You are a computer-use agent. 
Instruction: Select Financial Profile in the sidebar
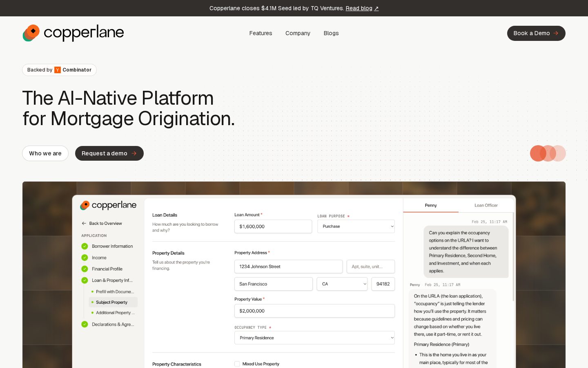coord(107,269)
